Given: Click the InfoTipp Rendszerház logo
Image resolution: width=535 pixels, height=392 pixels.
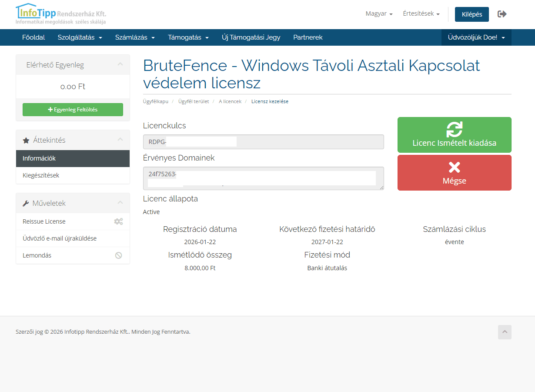Looking at the screenshot, I should (x=61, y=14).
